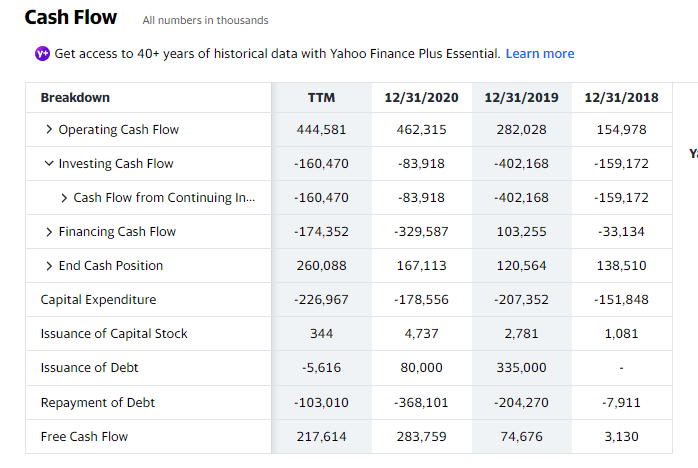Screen dimensions: 698x468
Task: Select the Issuance of Capital Stock label
Action: pos(114,334)
